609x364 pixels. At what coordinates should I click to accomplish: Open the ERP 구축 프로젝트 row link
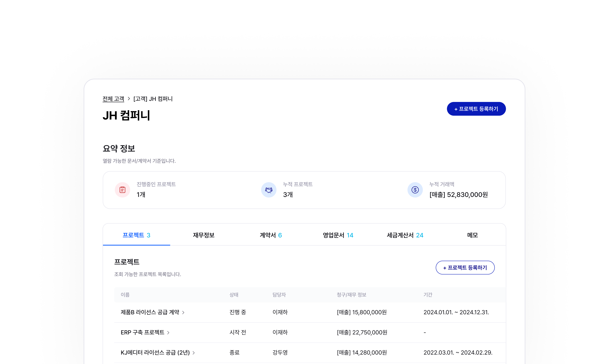142,332
